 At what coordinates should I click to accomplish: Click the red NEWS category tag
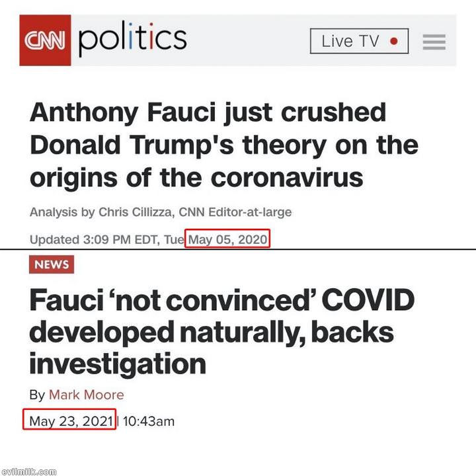(52, 264)
